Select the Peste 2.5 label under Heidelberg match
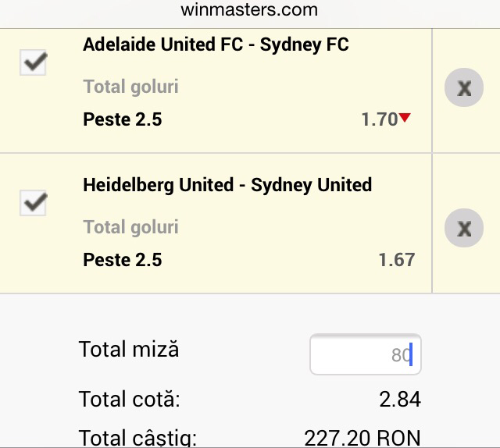Viewport: 500px width, 448px height. [122, 260]
